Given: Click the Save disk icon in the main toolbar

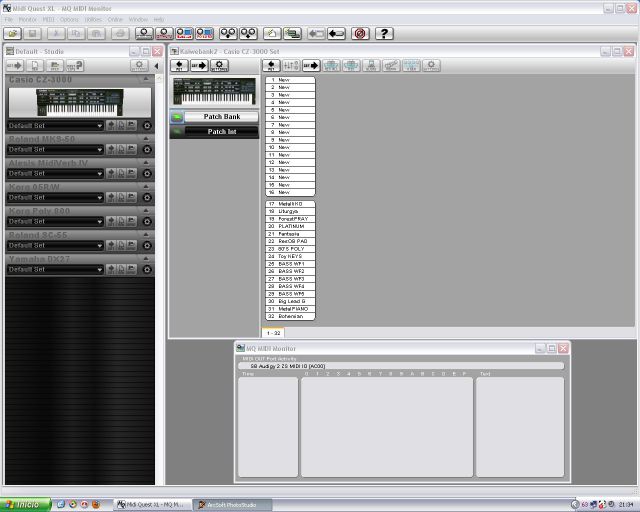Looking at the screenshot, I should pos(32,33).
